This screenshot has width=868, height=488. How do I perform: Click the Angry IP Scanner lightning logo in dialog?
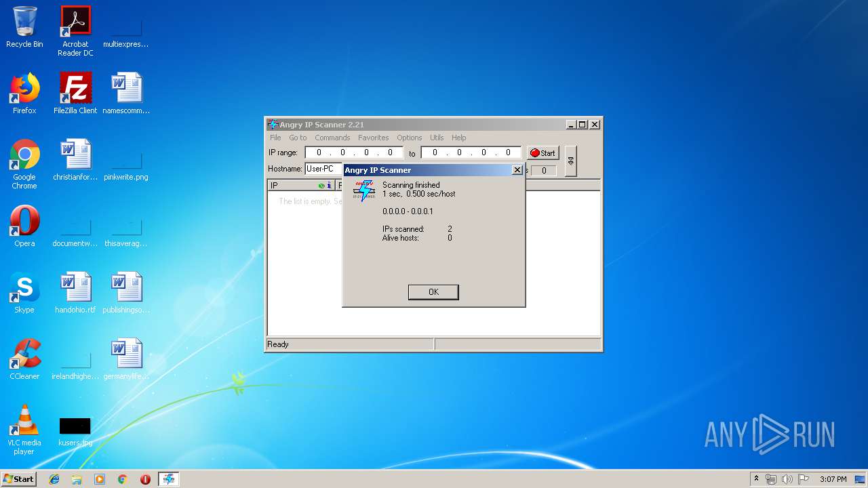(364, 190)
